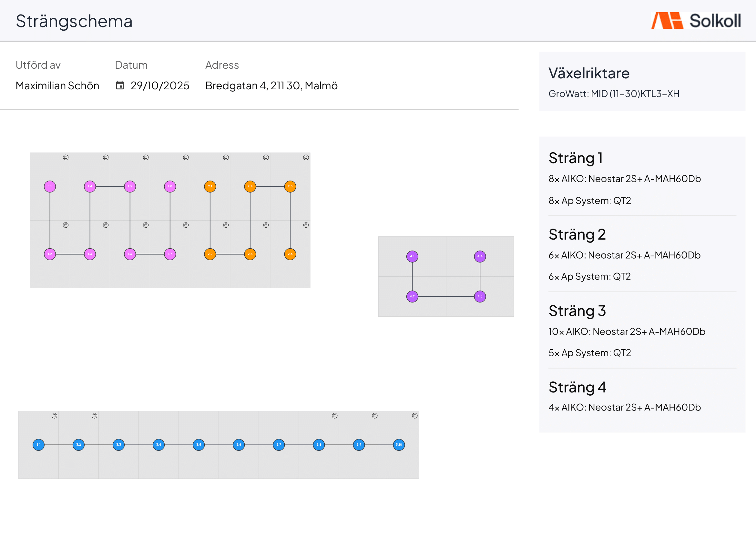The image size is (756, 534).
Task: Click the microinverter icon above node 1.1
Action: pos(66,158)
